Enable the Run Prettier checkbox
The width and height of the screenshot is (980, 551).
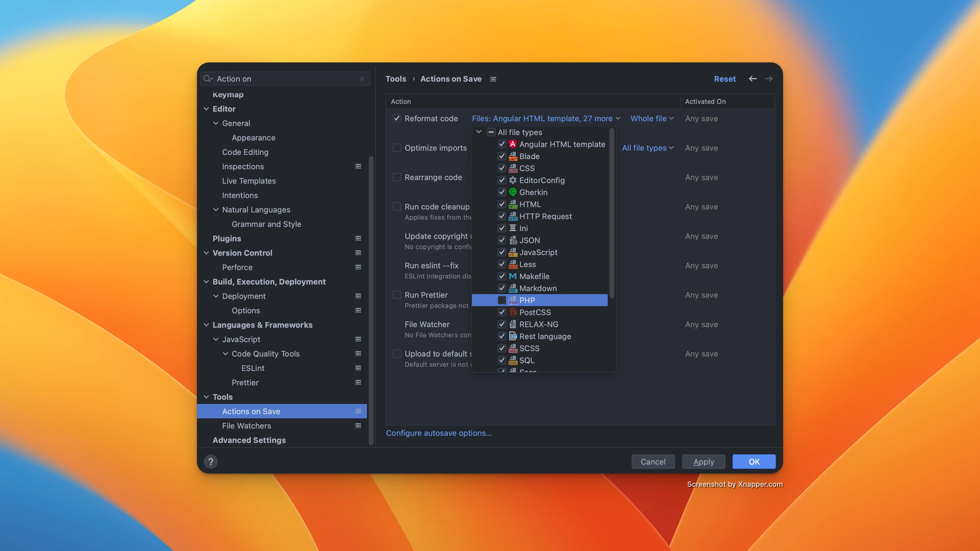(x=397, y=295)
